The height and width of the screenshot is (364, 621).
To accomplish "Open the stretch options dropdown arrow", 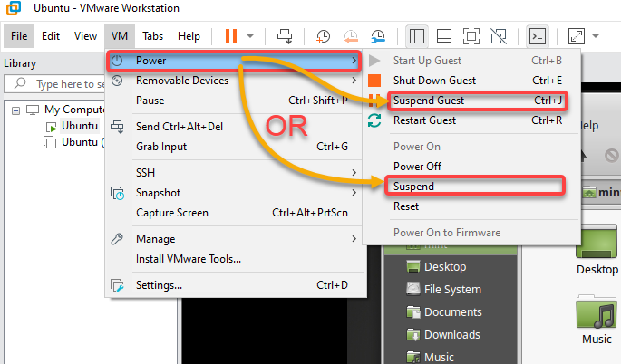I will [596, 36].
